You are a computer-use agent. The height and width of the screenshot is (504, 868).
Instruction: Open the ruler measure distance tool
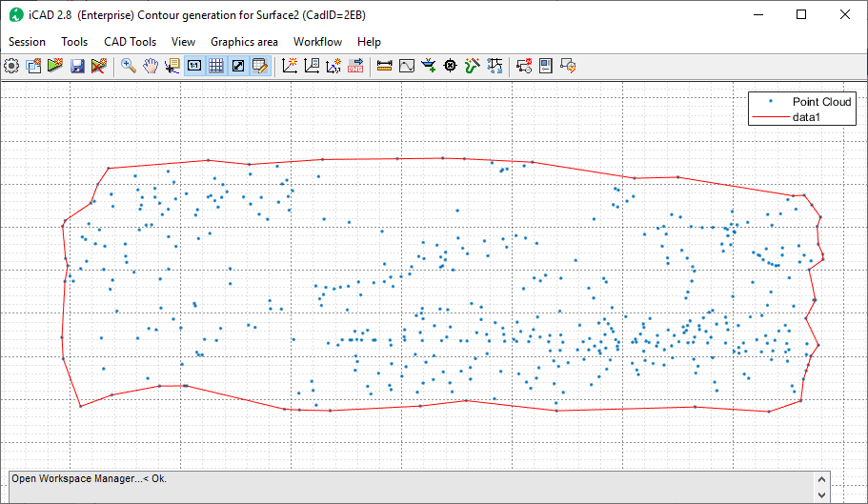385,66
